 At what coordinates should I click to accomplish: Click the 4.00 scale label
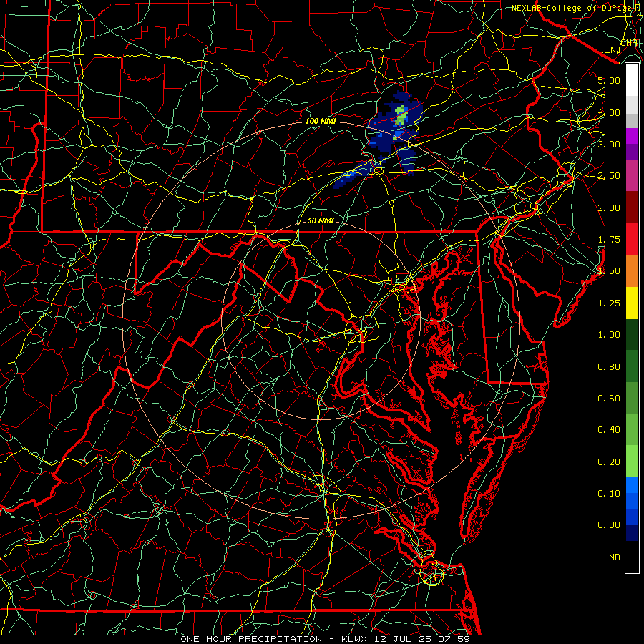(609, 112)
